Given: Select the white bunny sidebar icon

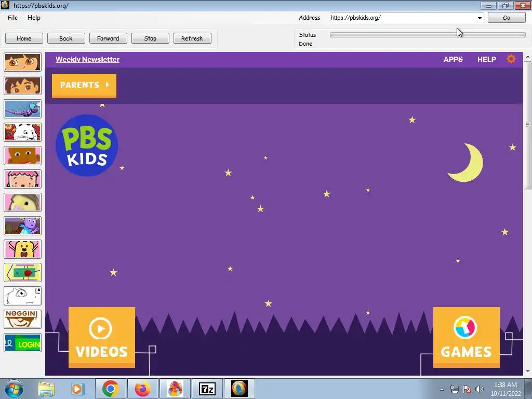Looking at the screenshot, I should pyautogui.click(x=22, y=132).
